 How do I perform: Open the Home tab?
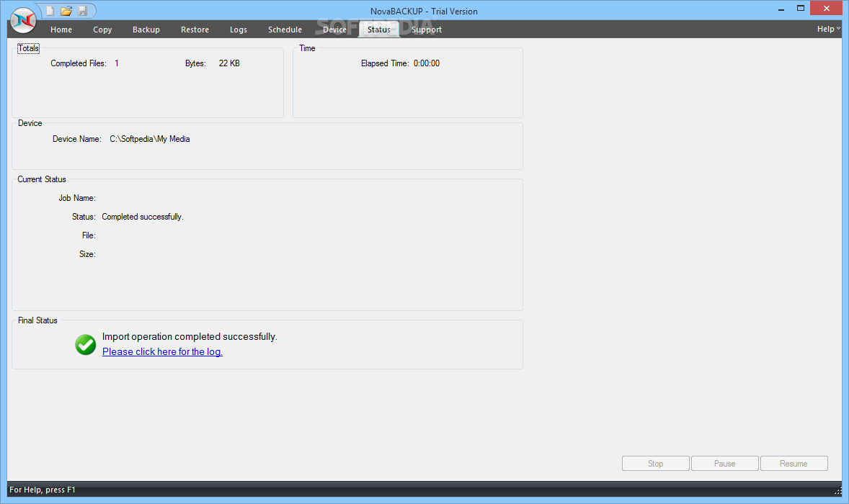click(x=61, y=30)
